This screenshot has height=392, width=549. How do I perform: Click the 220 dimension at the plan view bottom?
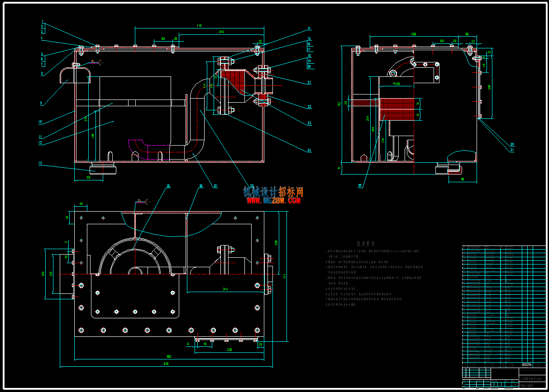(x=229, y=349)
